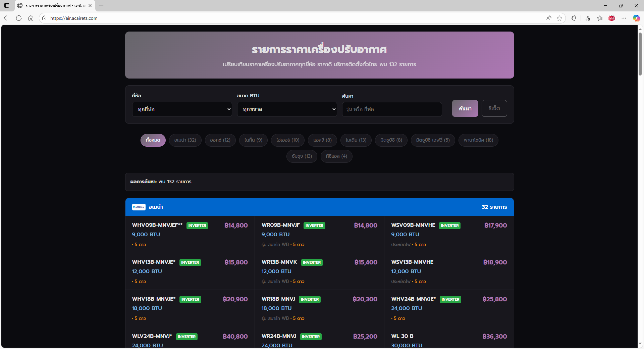Add page to favorites star icon

pos(559,18)
